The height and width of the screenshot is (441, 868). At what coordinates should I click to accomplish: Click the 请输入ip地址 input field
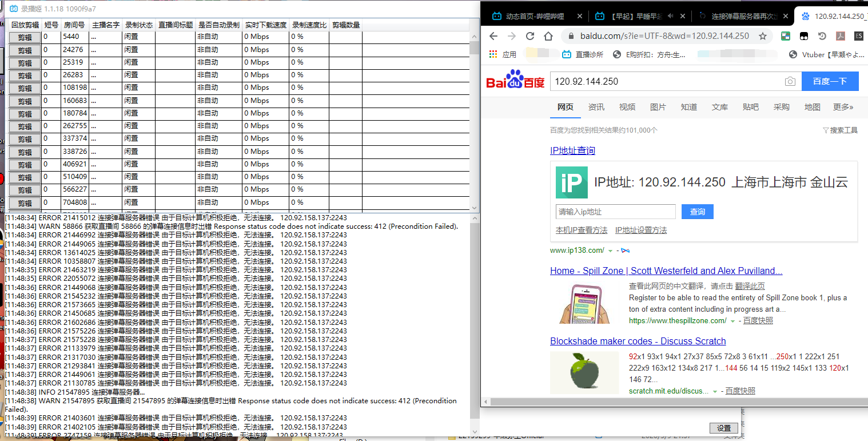pos(615,212)
